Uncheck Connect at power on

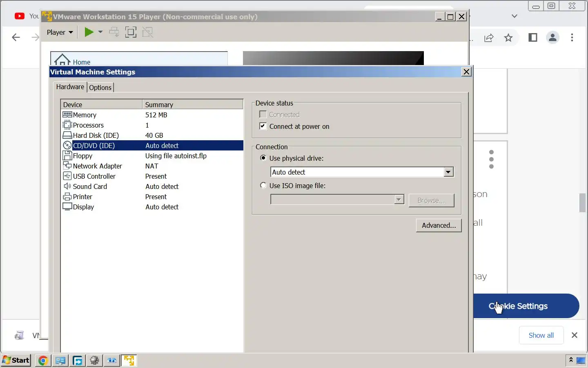click(263, 126)
